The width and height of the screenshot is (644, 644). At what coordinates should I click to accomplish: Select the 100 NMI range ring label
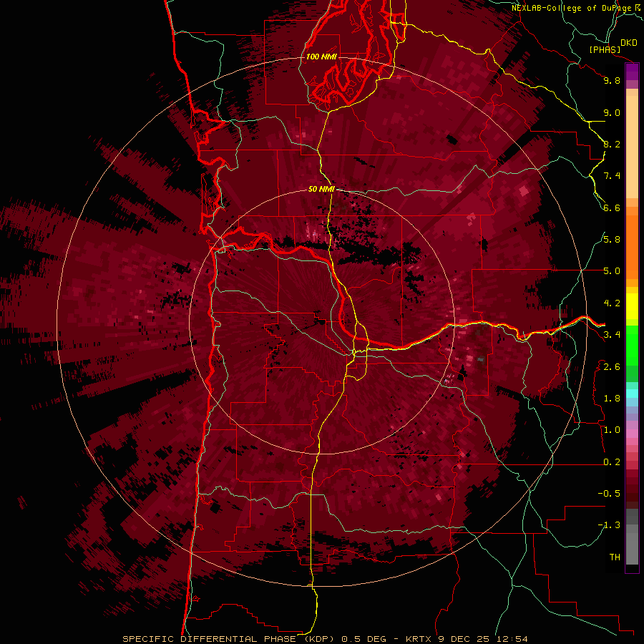[x=321, y=57]
